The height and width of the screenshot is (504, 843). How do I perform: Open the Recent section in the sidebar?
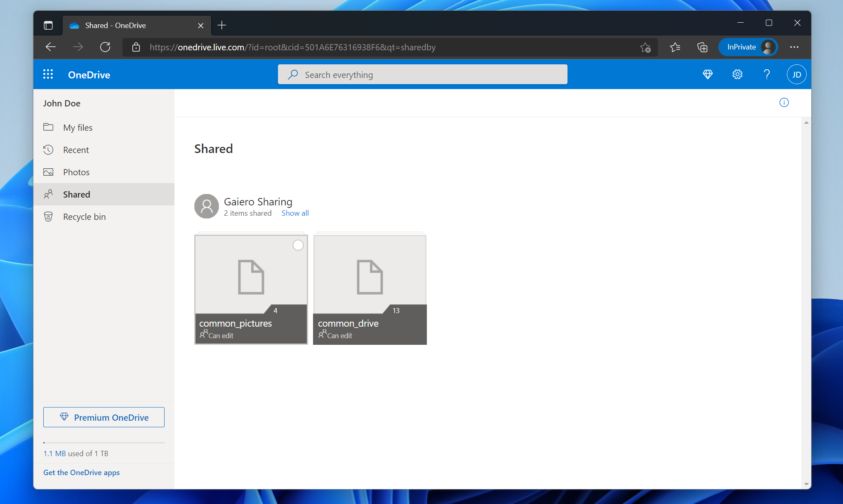pos(76,150)
